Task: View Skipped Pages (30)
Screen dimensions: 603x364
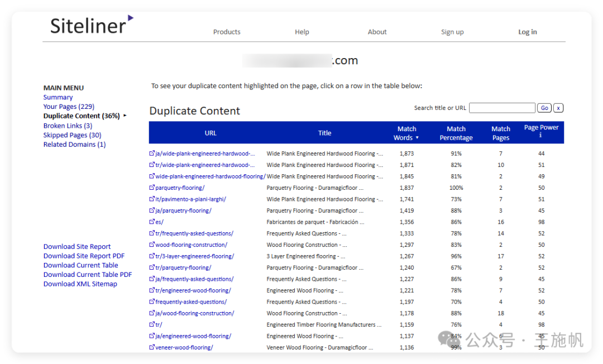Action: coord(72,135)
